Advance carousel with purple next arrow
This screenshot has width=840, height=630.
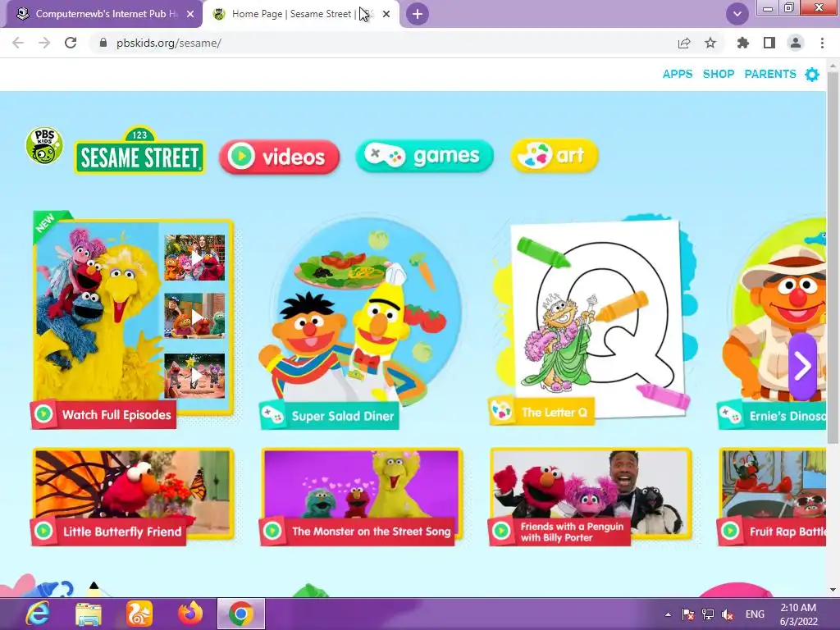(x=802, y=367)
